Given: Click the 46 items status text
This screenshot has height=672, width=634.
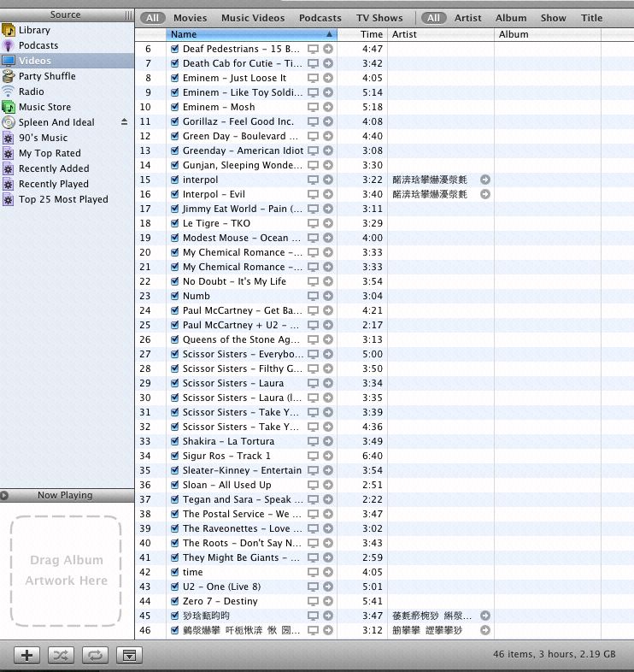Looking at the screenshot, I should point(554,654).
